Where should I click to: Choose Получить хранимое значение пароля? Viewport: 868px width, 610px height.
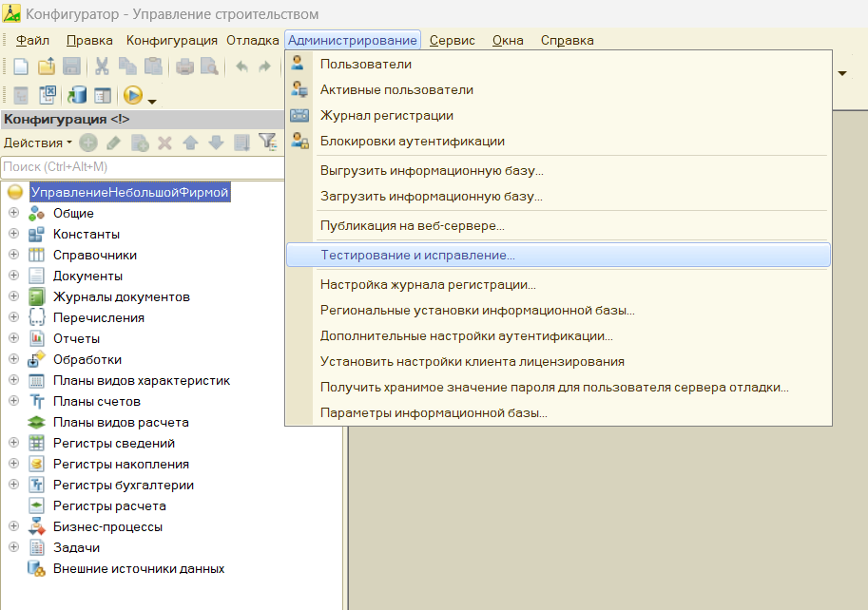coord(559,387)
